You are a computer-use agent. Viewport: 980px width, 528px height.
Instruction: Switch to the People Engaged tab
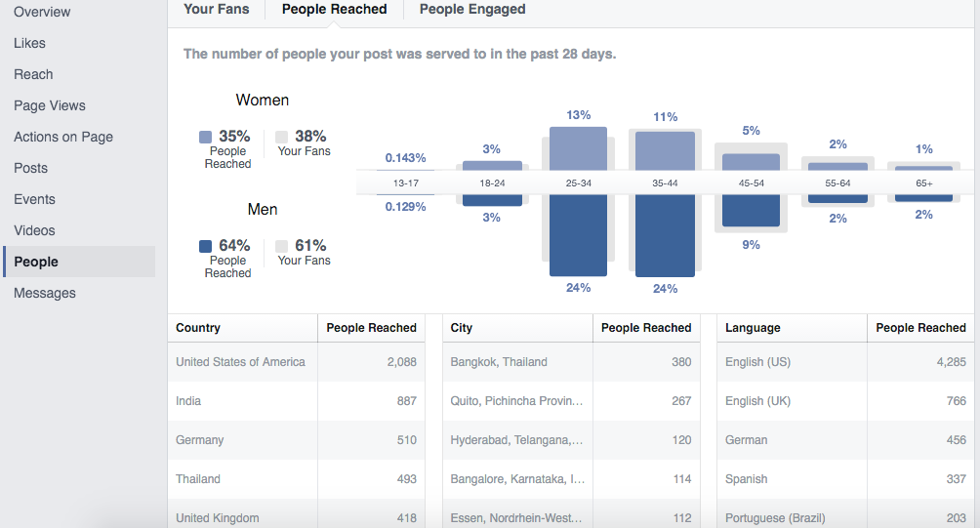pos(472,10)
